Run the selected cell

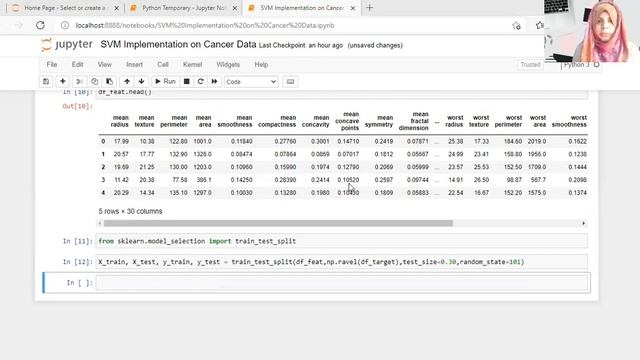click(x=165, y=82)
